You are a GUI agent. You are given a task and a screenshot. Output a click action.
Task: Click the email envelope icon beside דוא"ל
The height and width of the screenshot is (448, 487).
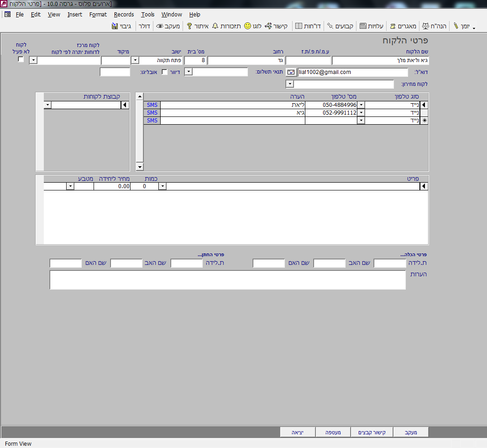(x=291, y=72)
